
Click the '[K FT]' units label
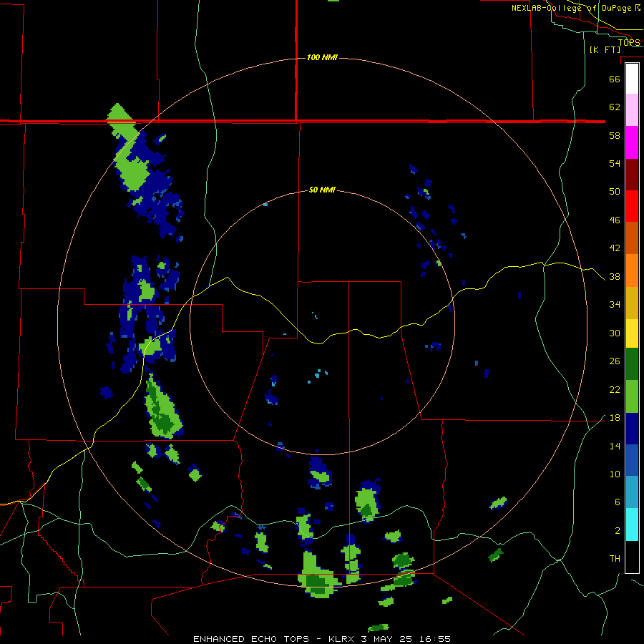click(605, 49)
